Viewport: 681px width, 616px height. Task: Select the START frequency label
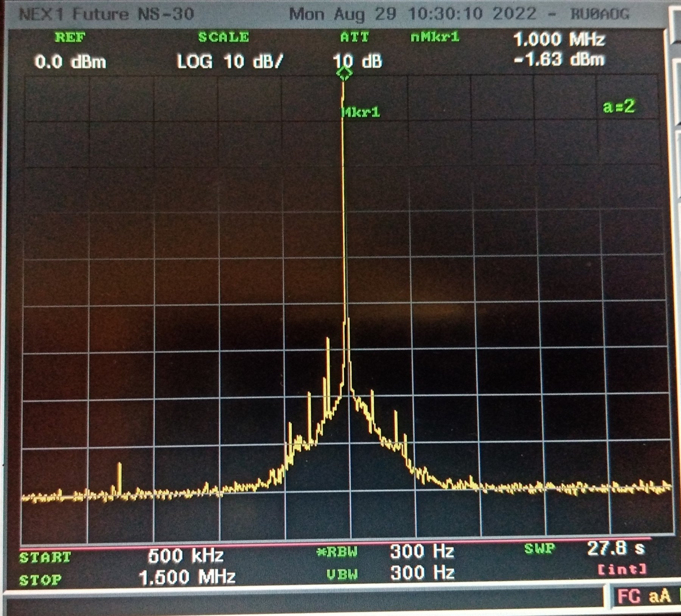(x=45, y=557)
